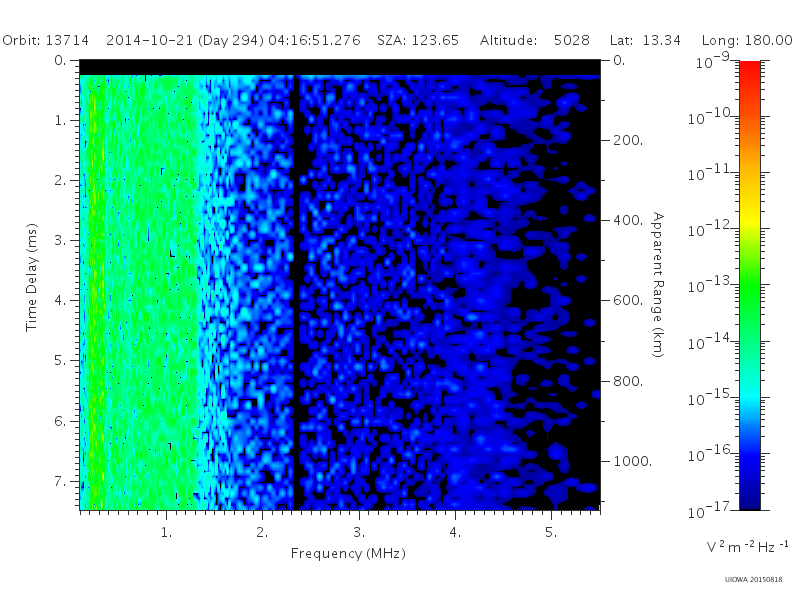Image resolution: width=800 pixels, height=600 pixels.
Task: Click the colorbar label 10⁻⁹
Action: point(713,60)
